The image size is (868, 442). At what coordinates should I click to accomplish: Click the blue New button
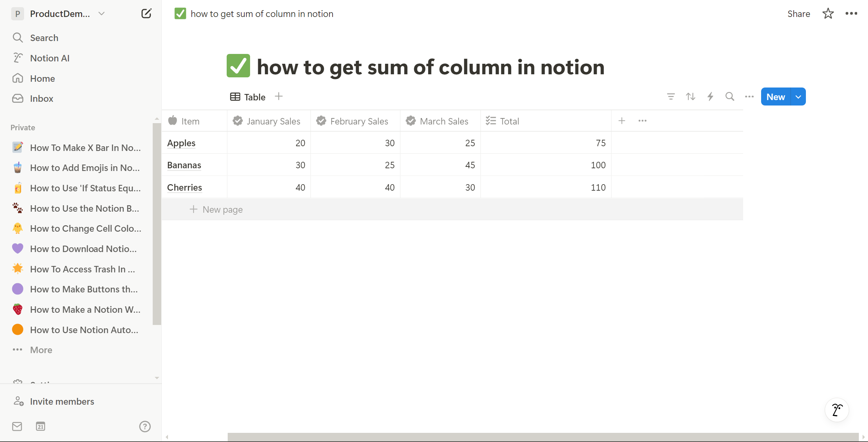pos(775,97)
